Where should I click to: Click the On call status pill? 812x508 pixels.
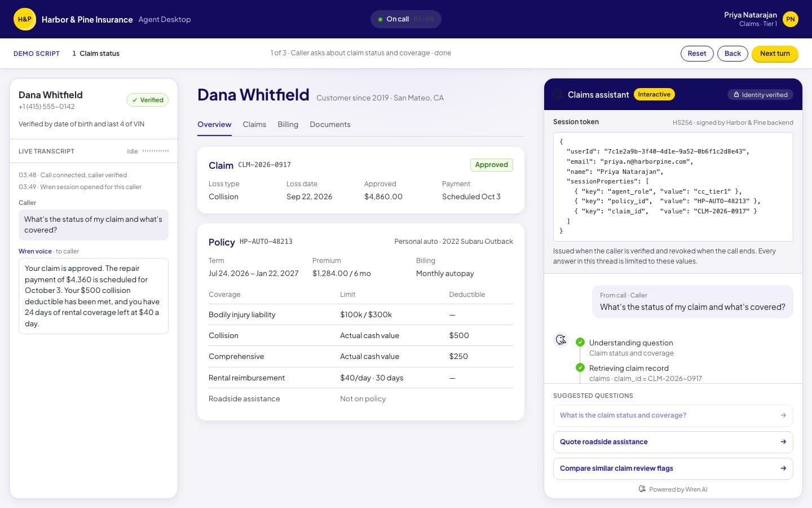click(406, 19)
